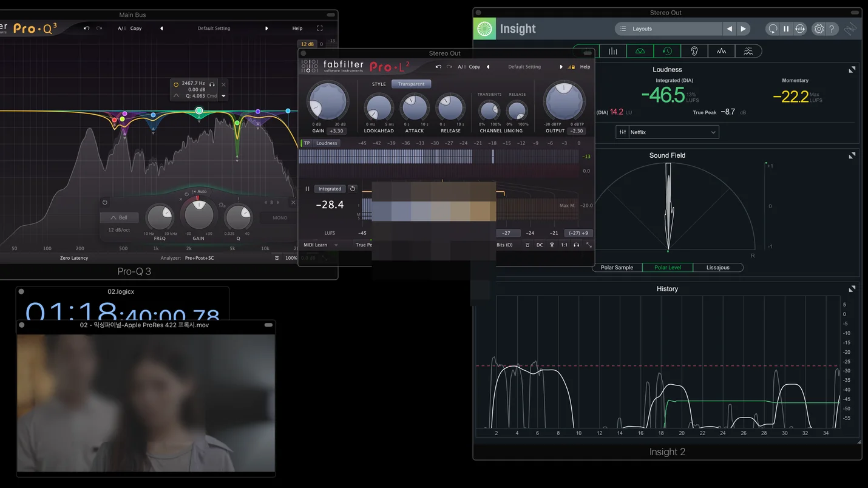Toggle Zero Latency processing mode
The width and height of the screenshot is (868, 488).
74,258
